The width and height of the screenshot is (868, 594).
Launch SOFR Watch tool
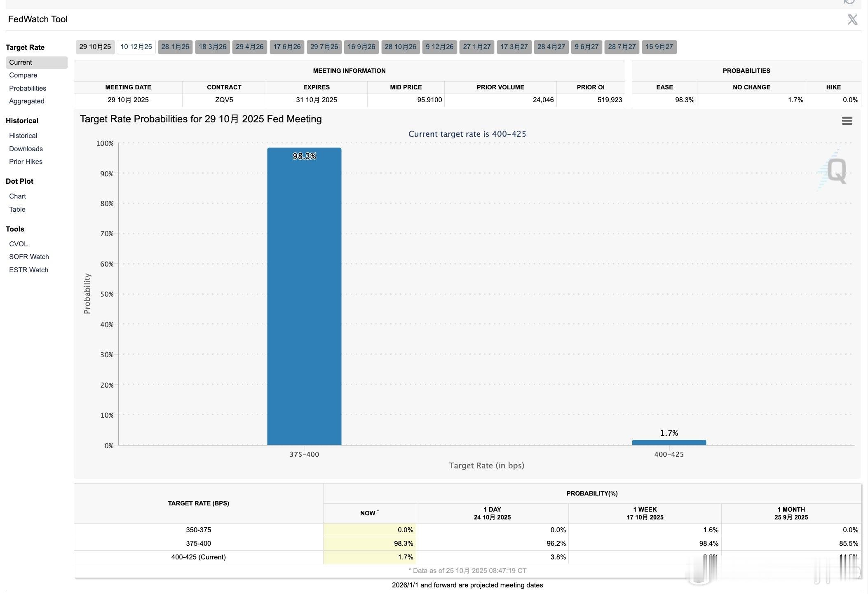[x=29, y=257]
